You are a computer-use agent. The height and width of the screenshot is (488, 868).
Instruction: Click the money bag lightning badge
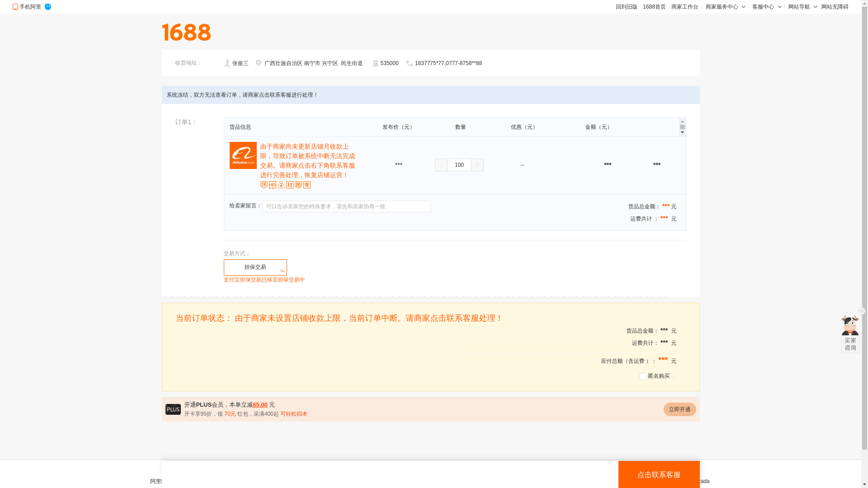tap(281, 185)
